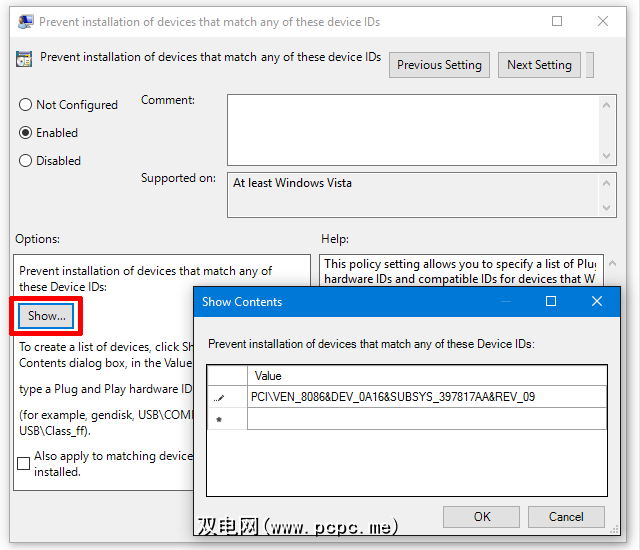Screen dimensions: 640x550
Task: Click the 'At least Windows Vista' text
Action: click(292, 183)
